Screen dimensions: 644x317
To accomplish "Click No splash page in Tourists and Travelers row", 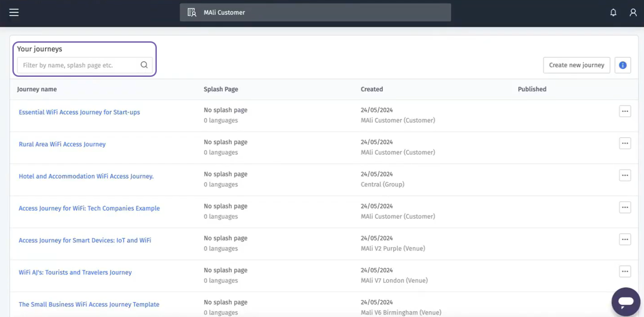I will [x=226, y=270].
